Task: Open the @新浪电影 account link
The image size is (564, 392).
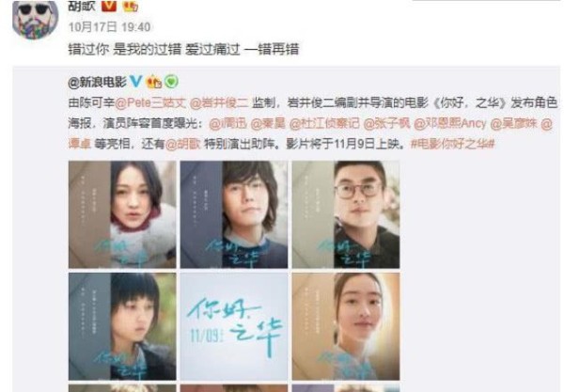Action: click(97, 82)
